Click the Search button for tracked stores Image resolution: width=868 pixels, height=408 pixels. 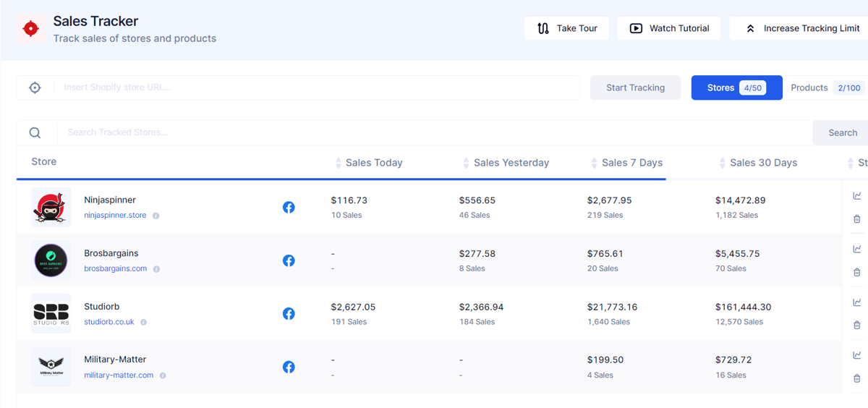point(842,132)
